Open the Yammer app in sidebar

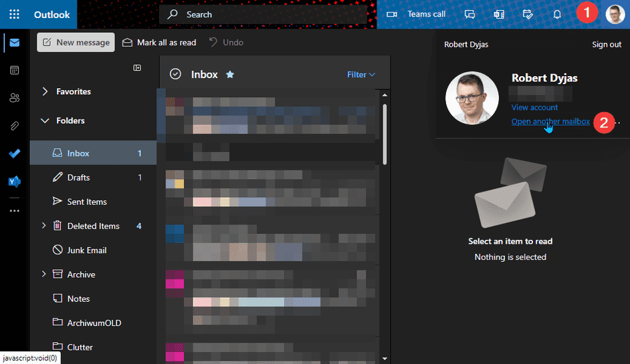tap(15, 182)
